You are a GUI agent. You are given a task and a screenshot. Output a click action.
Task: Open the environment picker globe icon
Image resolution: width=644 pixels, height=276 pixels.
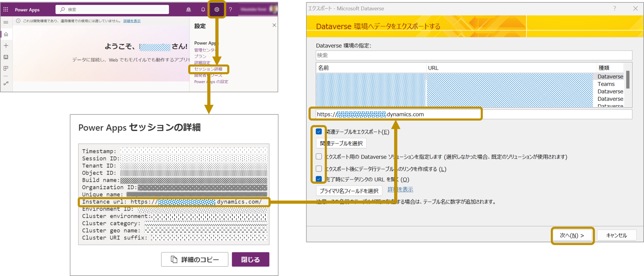(189, 9)
